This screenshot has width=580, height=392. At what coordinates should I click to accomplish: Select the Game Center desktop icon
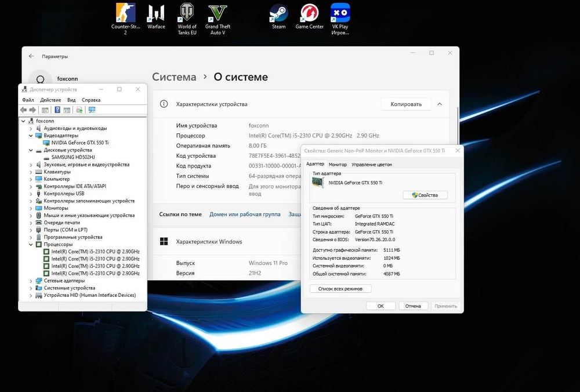(310, 17)
